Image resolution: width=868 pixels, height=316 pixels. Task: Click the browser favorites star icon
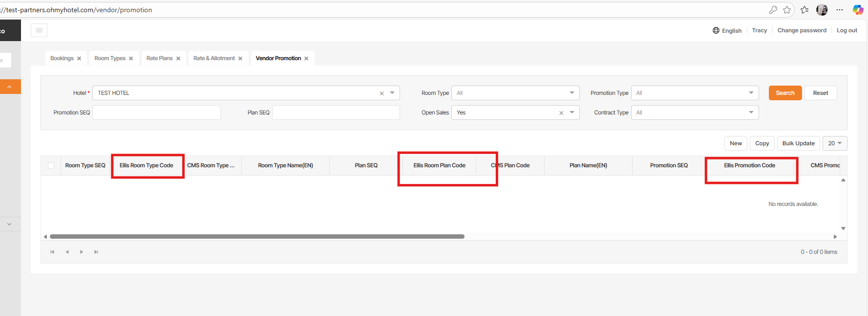coord(787,10)
